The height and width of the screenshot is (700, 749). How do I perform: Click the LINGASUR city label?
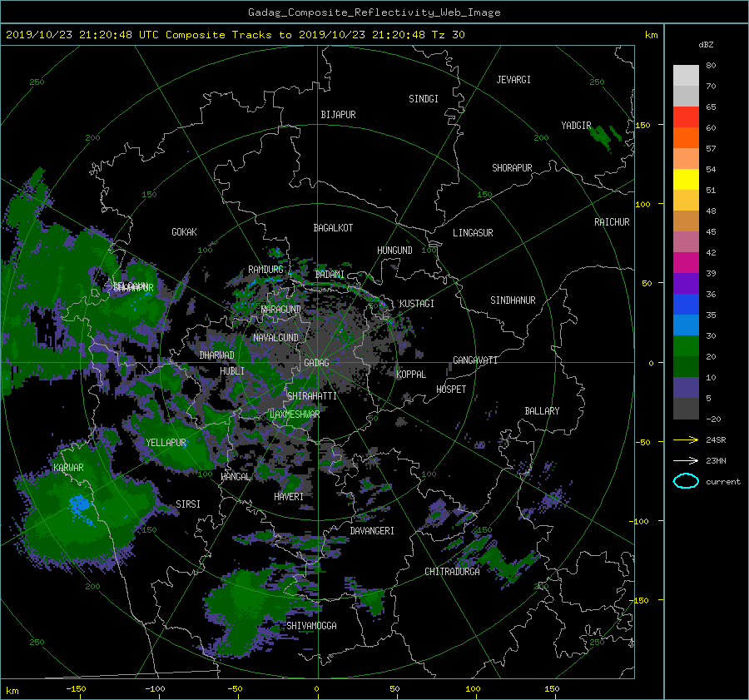(x=473, y=233)
